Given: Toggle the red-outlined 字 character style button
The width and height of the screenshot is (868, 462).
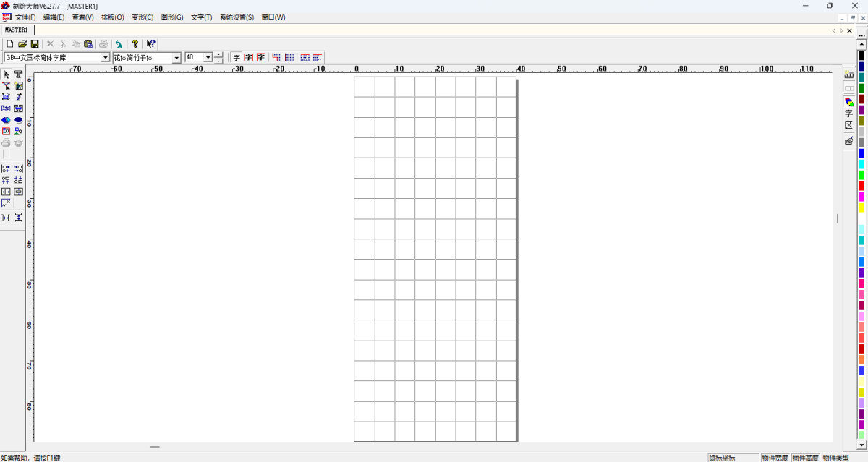Looking at the screenshot, I should click(261, 58).
